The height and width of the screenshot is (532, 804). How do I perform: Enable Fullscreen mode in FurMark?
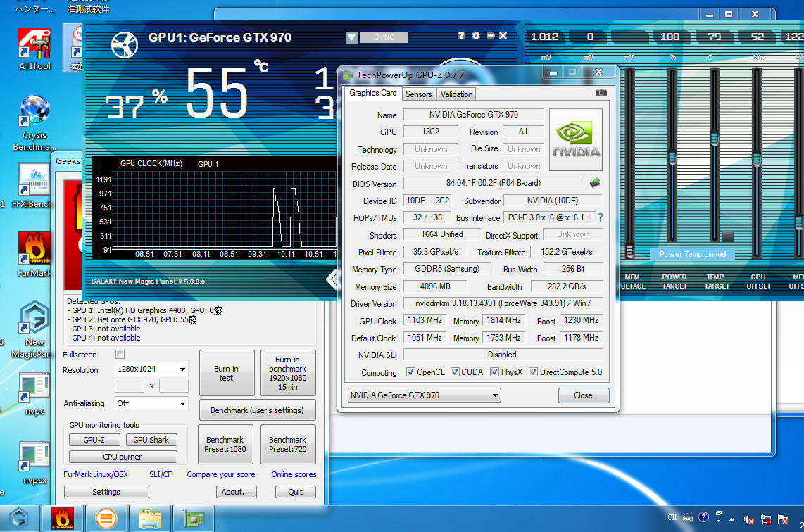pos(120,355)
